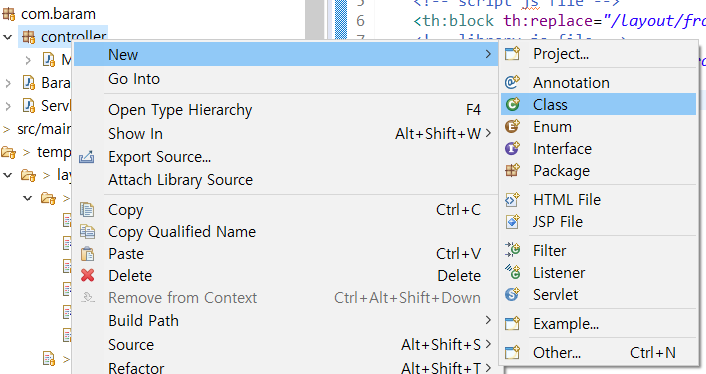
Task: Click the Example wizard icon
Action: (512, 324)
